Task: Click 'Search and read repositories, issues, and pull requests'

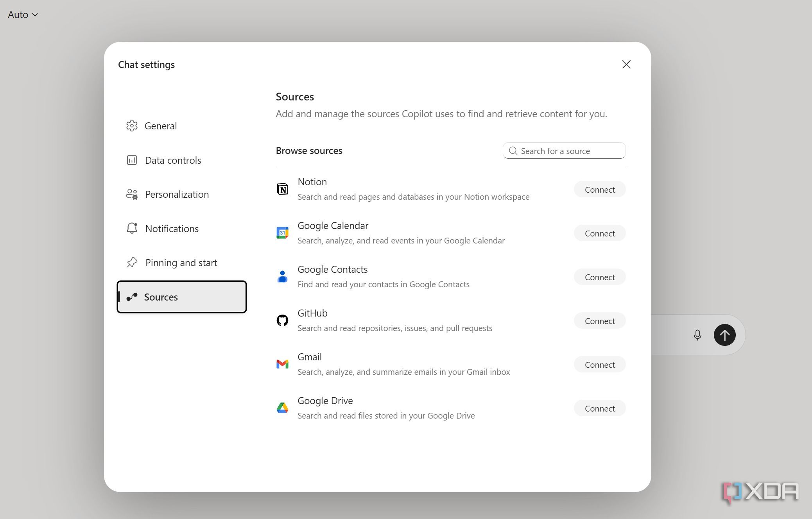Action: click(395, 328)
